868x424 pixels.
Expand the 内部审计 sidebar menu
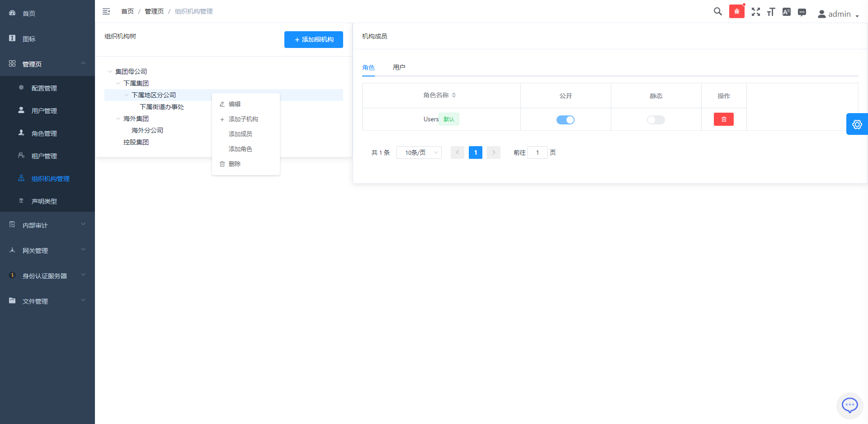point(47,225)
